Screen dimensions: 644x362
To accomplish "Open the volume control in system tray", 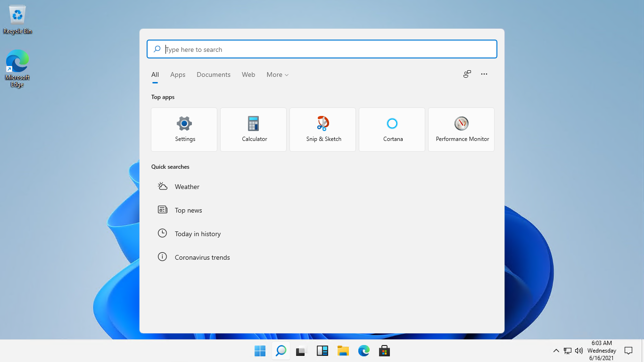I will pyautogui.click(x=579, y=351).
